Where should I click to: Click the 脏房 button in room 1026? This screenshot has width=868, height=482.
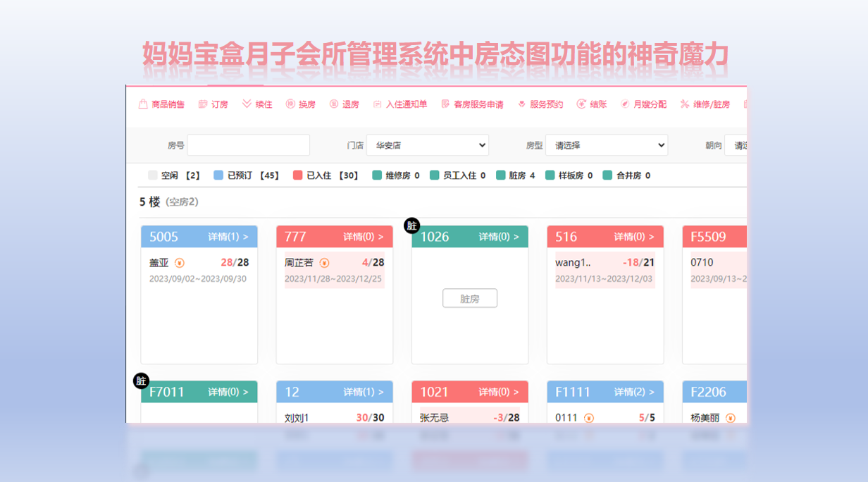point(470,298)
